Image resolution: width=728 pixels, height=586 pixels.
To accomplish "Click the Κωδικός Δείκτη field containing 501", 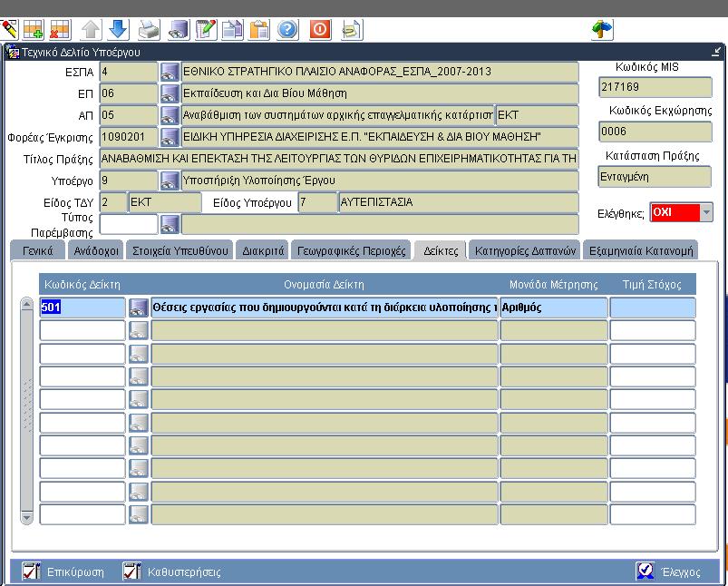I will (83, 308).
